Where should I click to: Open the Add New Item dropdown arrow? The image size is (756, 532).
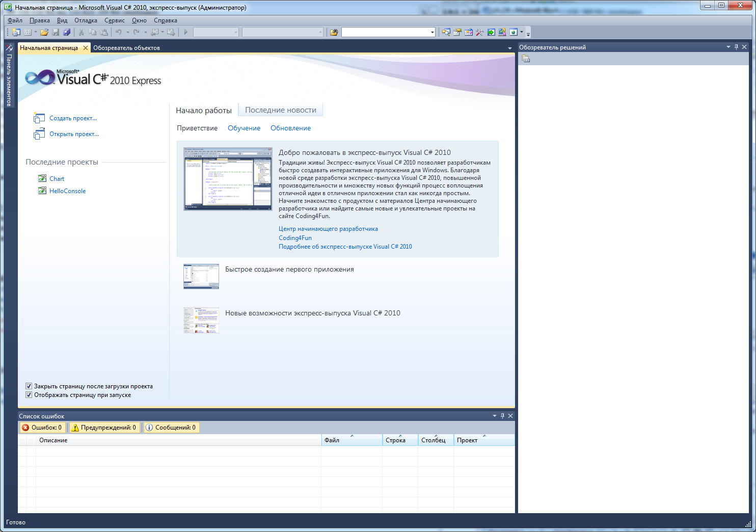36,32
